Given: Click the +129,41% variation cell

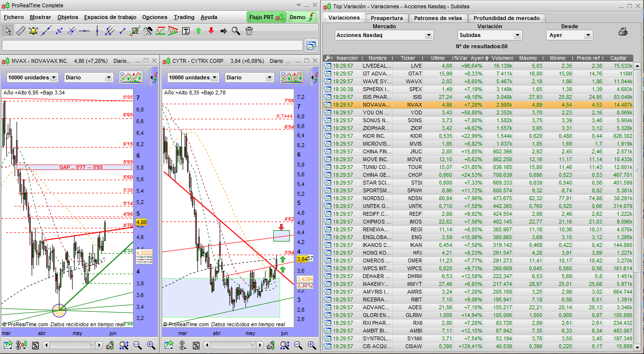Looking at the screenshot, I should 468,346.
